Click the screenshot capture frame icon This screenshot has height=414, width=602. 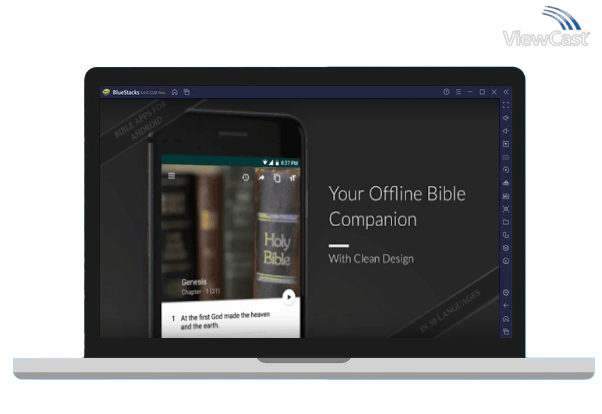[506, 209]
